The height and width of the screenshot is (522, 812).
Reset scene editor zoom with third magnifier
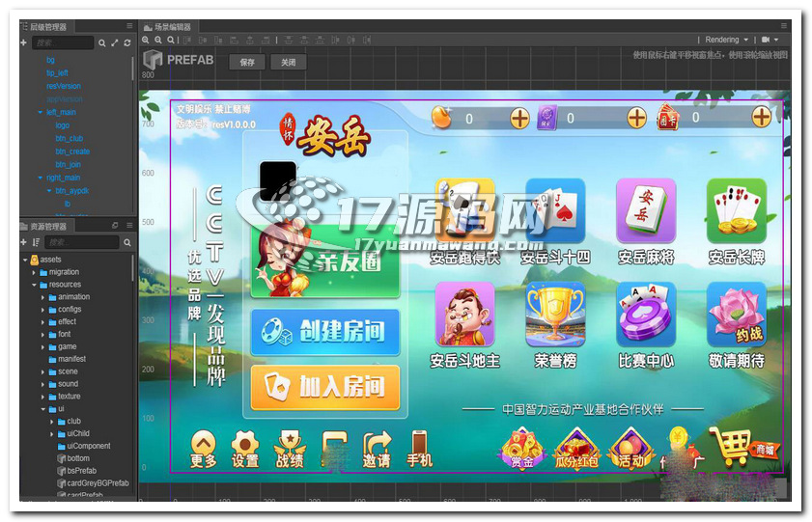[x=170, y=40]
